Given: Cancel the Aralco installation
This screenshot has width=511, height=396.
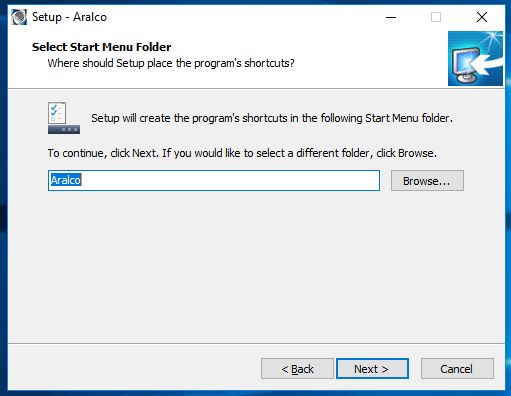Looking at the screenshot, I should (457, 369).
